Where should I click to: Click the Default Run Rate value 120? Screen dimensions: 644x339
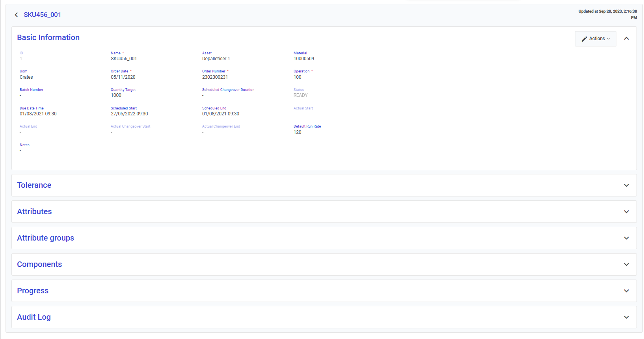(298, 132)
